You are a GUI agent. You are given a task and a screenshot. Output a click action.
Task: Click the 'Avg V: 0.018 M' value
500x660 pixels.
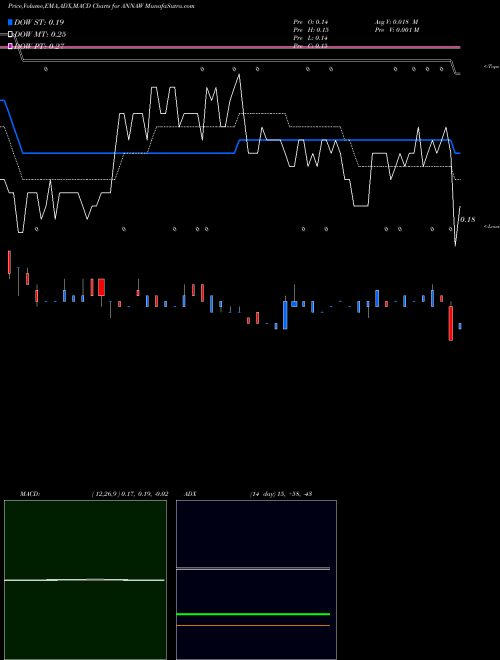pyautogui.click(x=396, y=22)
